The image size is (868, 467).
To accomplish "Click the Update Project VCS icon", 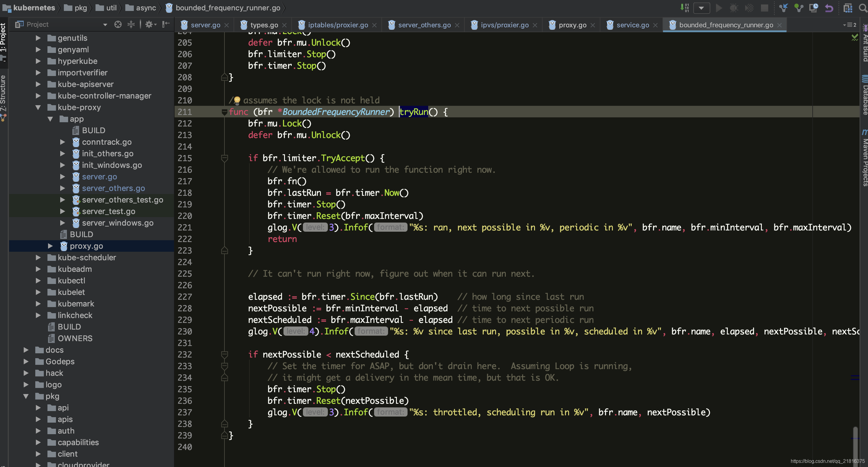I will tap(783, 8).
